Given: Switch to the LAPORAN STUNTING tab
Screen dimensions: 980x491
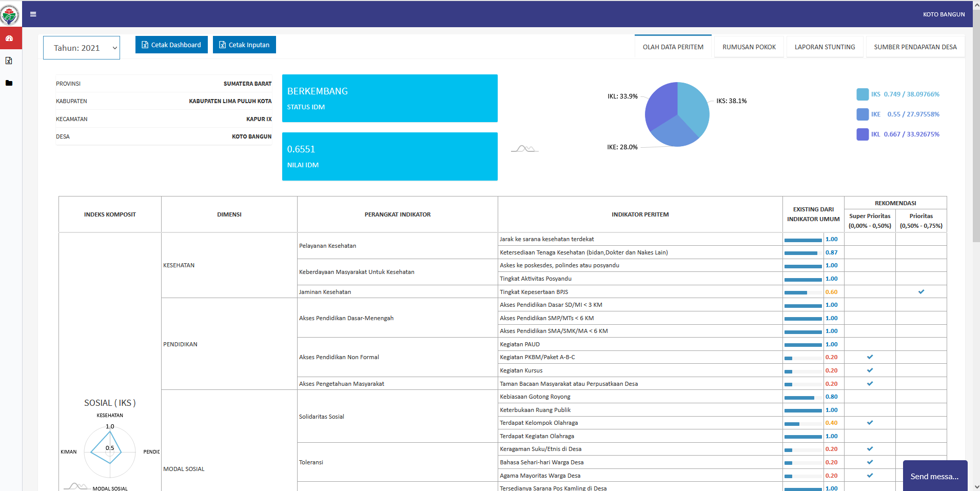Looking at the screenshot, I should (825, 47).
